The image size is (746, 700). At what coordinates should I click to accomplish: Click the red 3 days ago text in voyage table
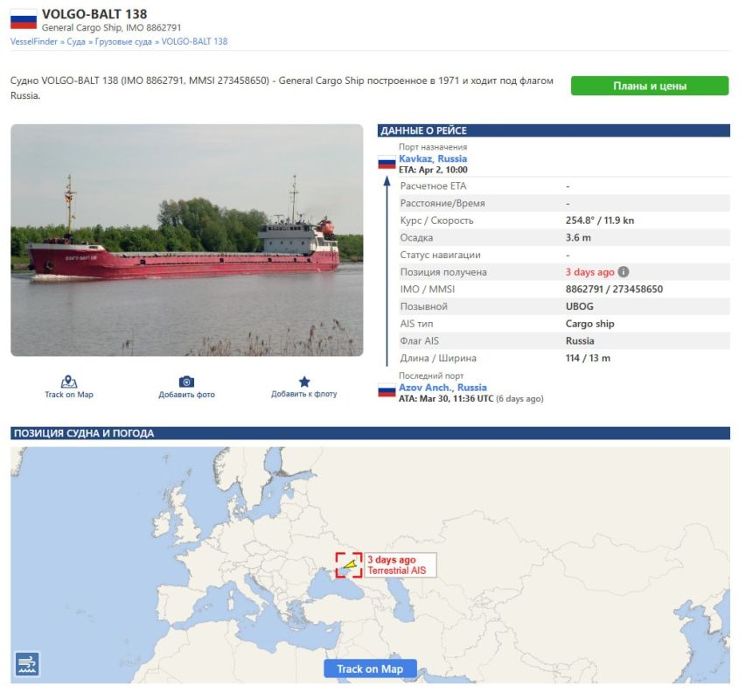pyautogui.click(x=589, y=272)
